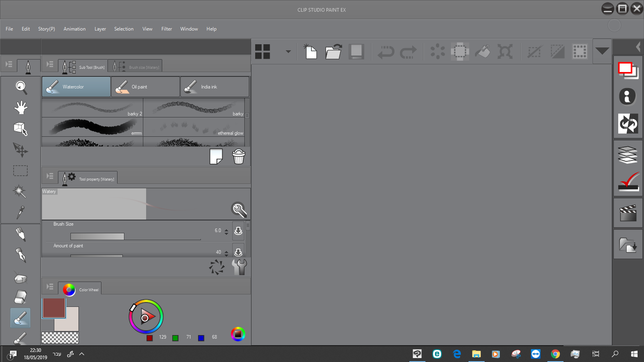Click the Deselect icon
This screenshot has width=644, height=362.
tap(535, 51)
